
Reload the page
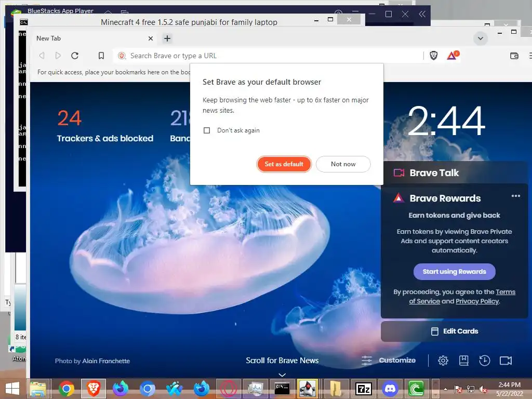pos(75,55)
